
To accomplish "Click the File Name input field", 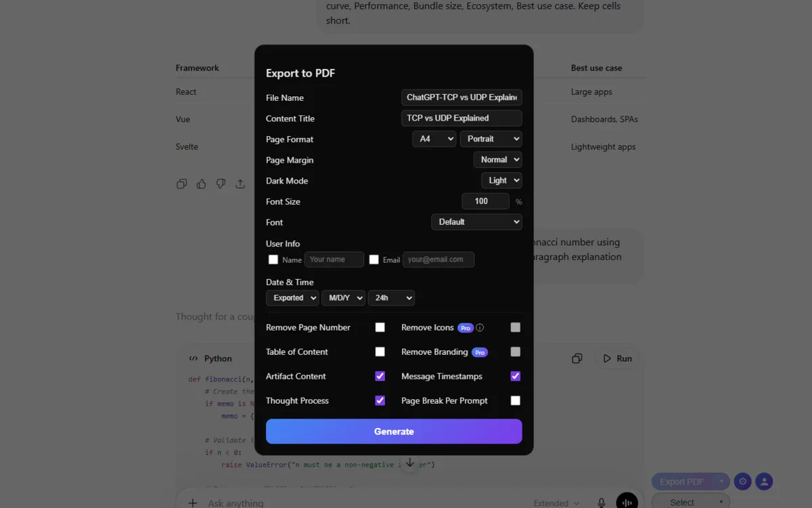I will click(x=461, y=98).
